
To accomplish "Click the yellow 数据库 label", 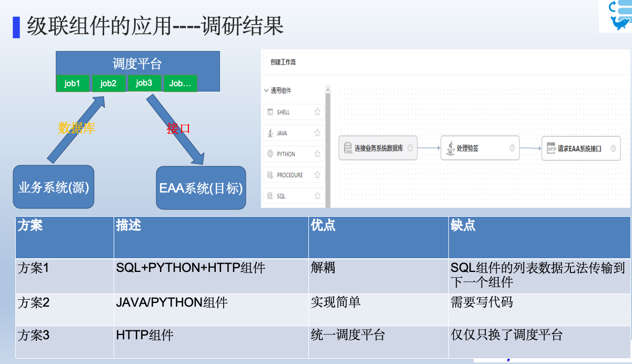I will pos(77,128).
